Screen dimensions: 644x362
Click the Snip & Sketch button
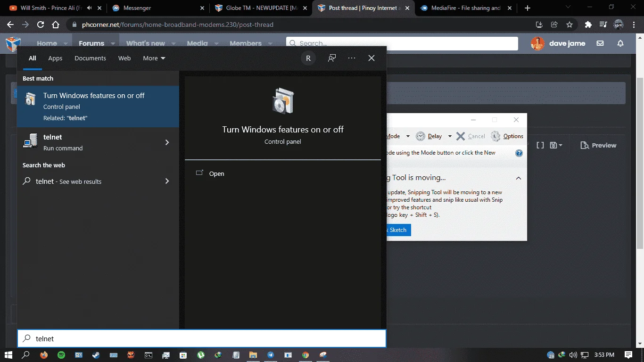(398, 230)
